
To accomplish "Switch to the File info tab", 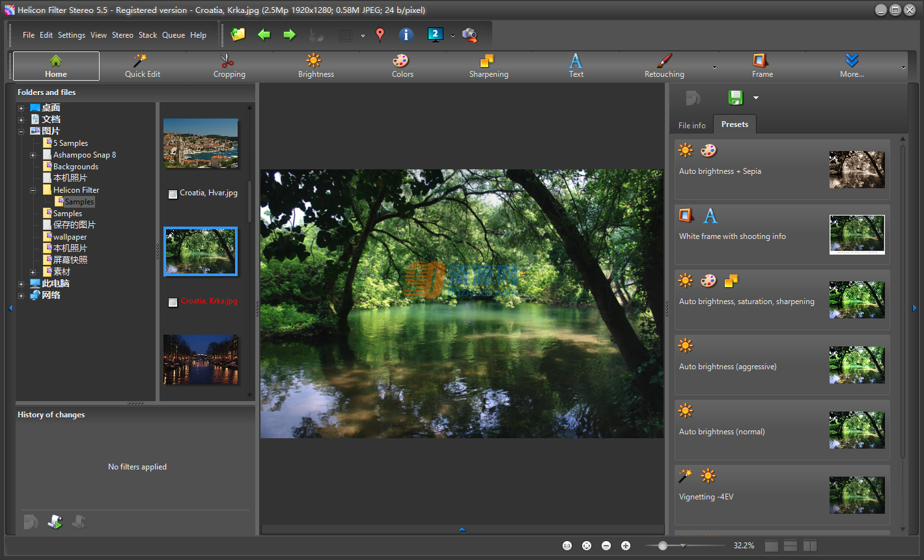I will 692,125.
